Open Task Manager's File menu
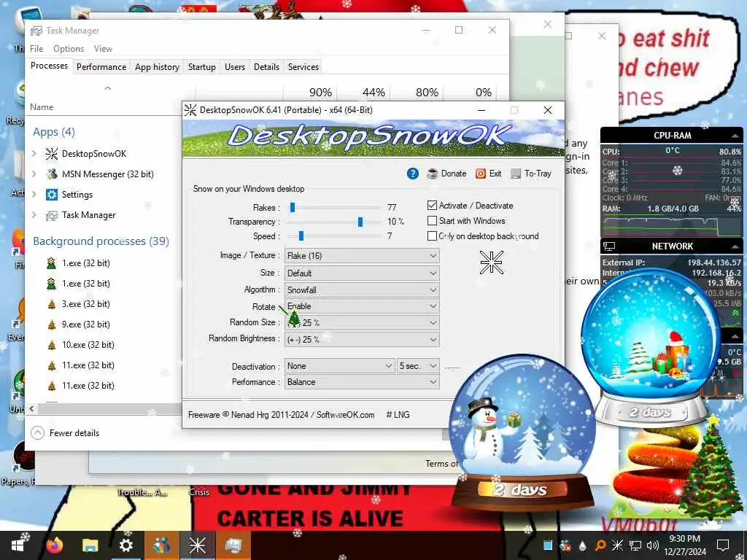Screen dimensions: 747x560 pos(36,49)
